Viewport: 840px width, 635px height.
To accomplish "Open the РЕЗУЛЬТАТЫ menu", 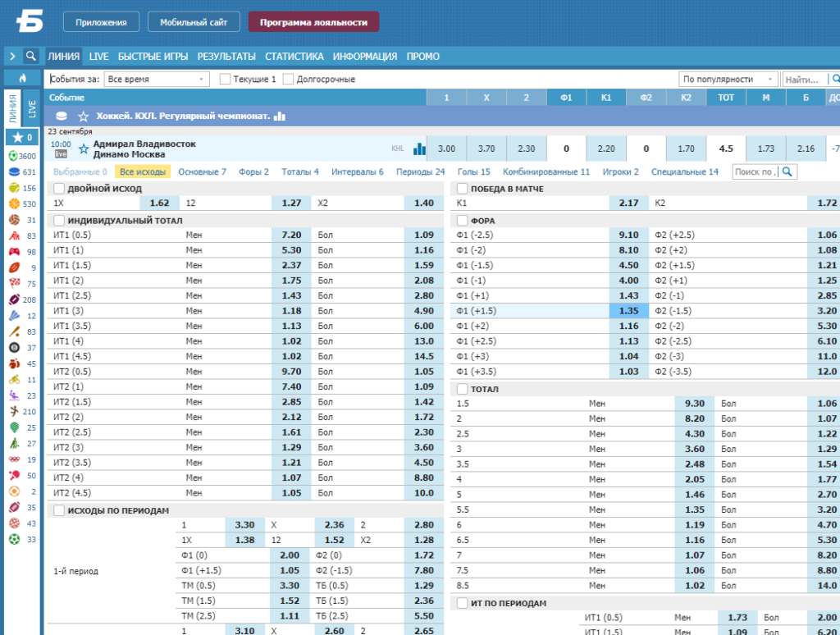I will 226,57.
